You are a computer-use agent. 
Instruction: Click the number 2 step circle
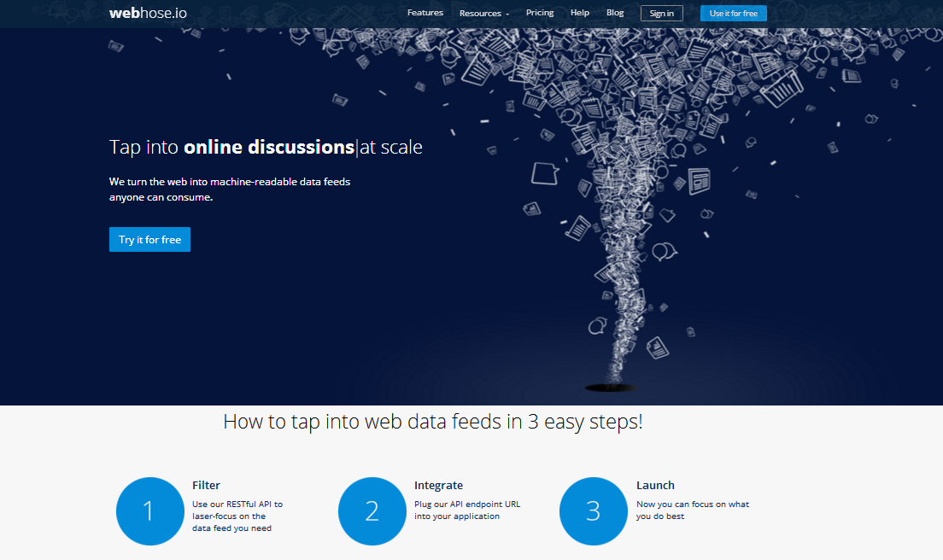pyautogui.click(x=372, y=511)
